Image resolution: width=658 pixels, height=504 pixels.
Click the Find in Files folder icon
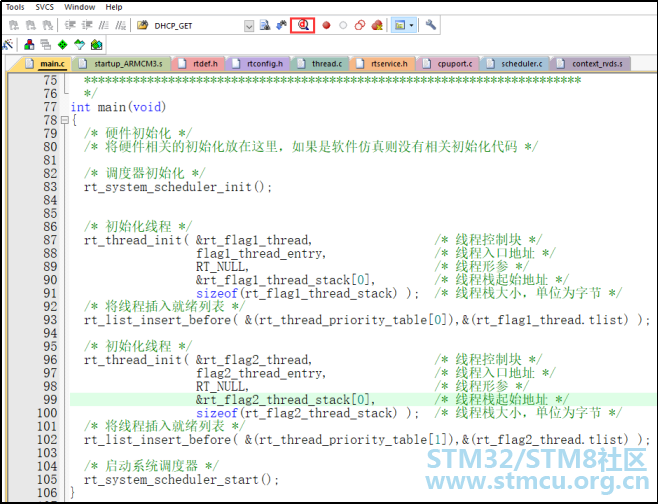pyautogui.click(x=142, y=25)
